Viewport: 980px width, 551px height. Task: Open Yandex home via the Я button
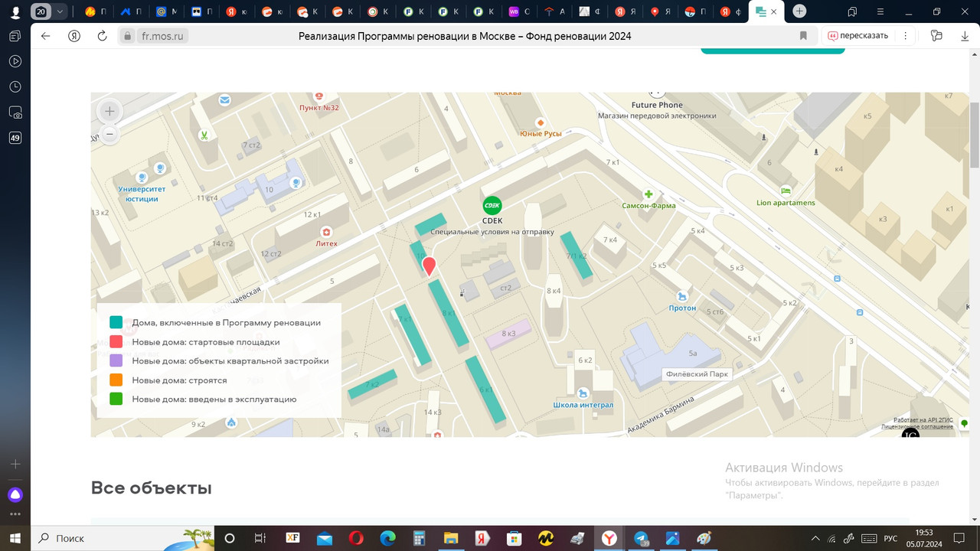(x=74, y=36)
